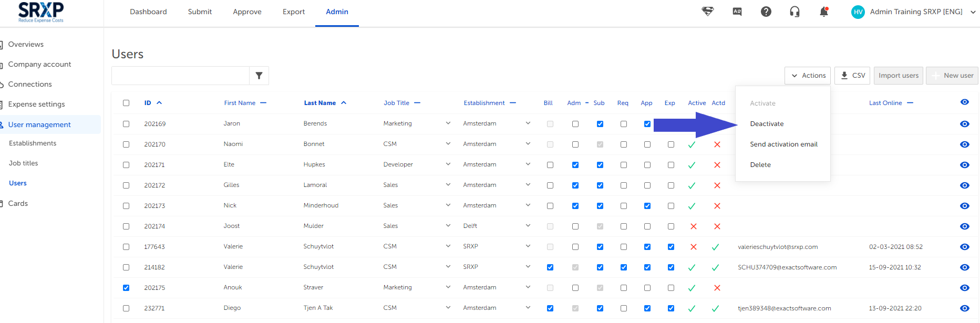The image size is (980, 323).
Task: Click the New user button
Action: pyautogui.click(x=952, y=76)
